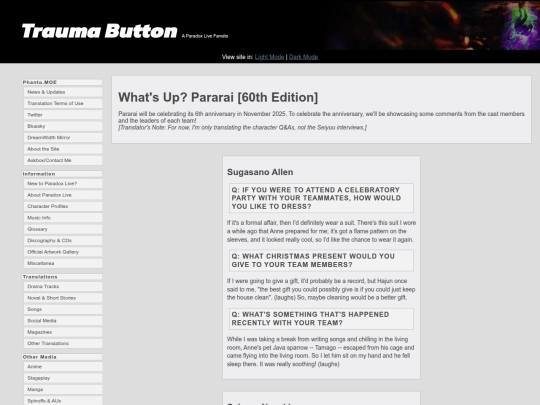Click the Trauma Button site title
The image size is (540, 405).
(x=100, y=31)
